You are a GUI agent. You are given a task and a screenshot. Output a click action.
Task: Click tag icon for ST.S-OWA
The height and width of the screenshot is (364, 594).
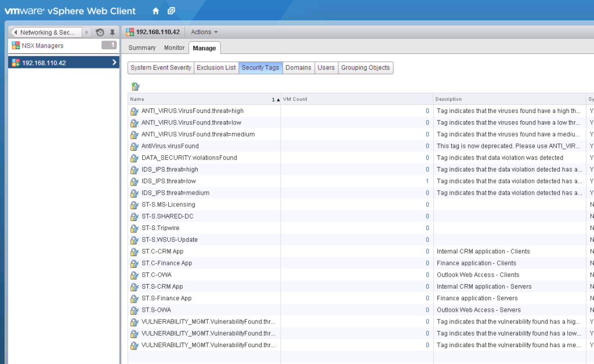point(134,311)
